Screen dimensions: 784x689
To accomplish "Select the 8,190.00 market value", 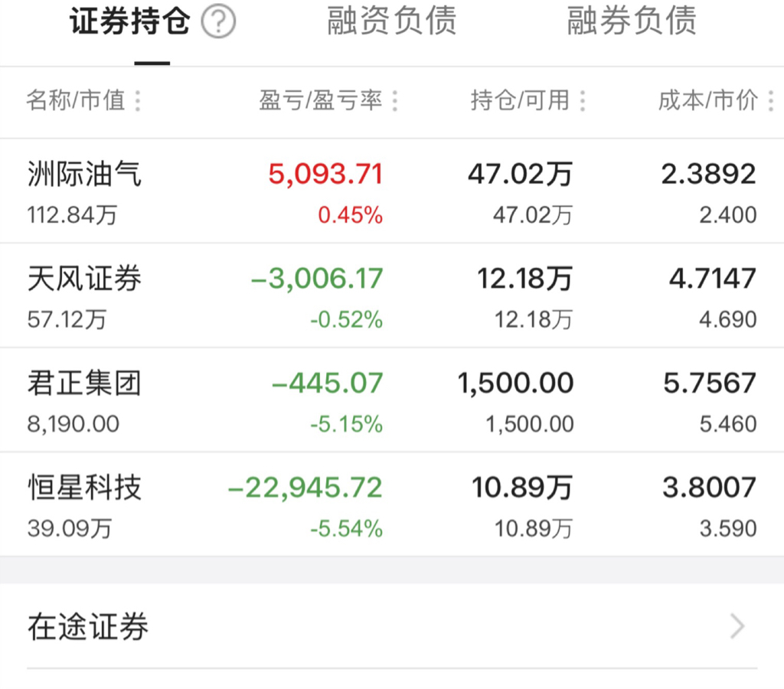I will 73,424.
